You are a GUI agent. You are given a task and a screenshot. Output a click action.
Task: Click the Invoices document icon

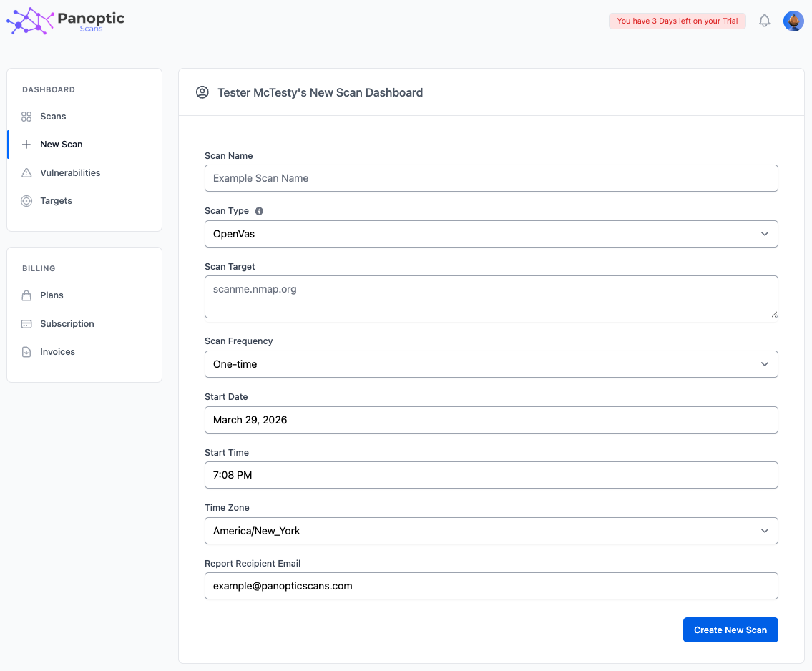click(x=26, y=351)
